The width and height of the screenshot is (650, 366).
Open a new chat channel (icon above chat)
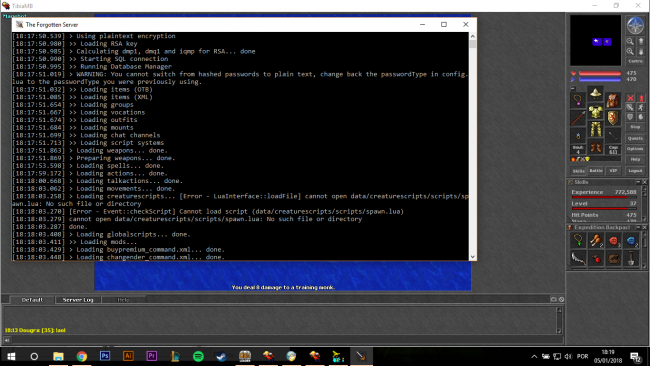pos(553,299)
